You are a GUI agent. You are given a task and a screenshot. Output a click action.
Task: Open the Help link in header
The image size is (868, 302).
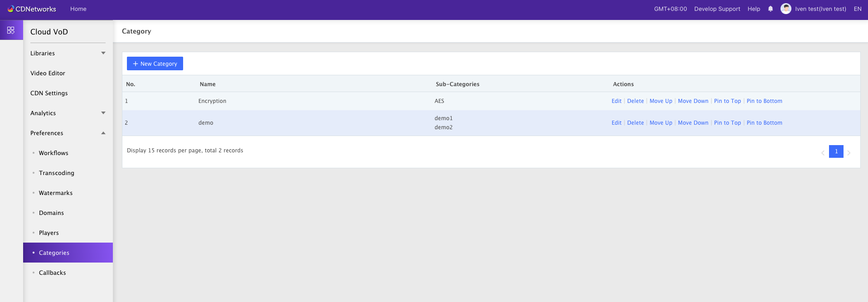point(753,9)
